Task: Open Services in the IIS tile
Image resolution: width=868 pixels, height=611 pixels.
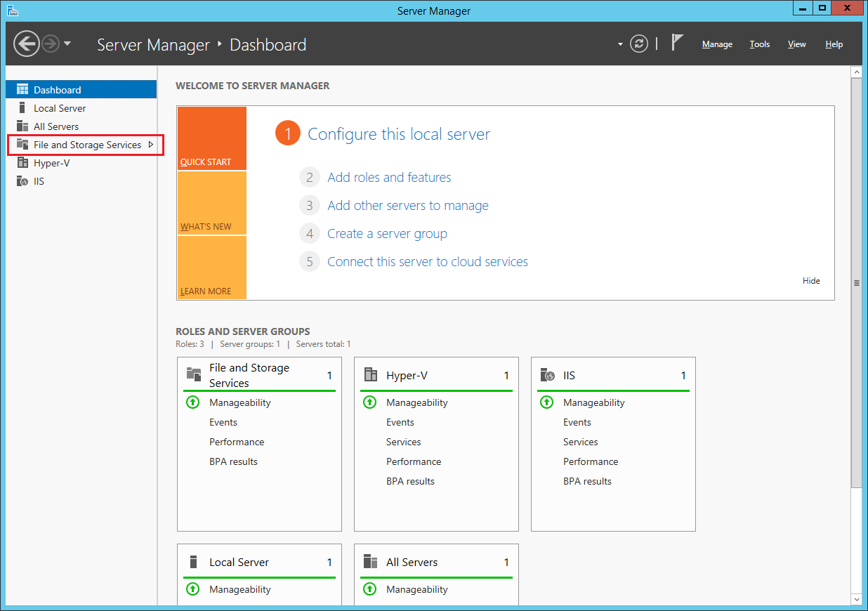Action: pyautogui.click(x=581, y=442)
